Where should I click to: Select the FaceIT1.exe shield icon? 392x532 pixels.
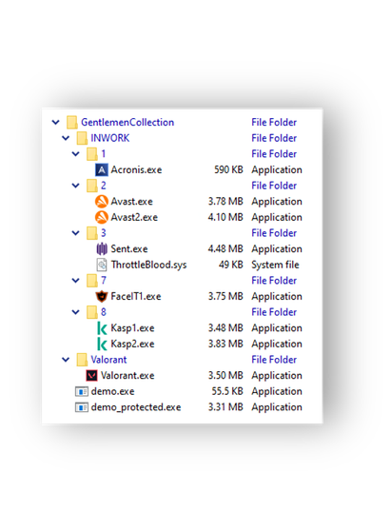tap(102, 296)
